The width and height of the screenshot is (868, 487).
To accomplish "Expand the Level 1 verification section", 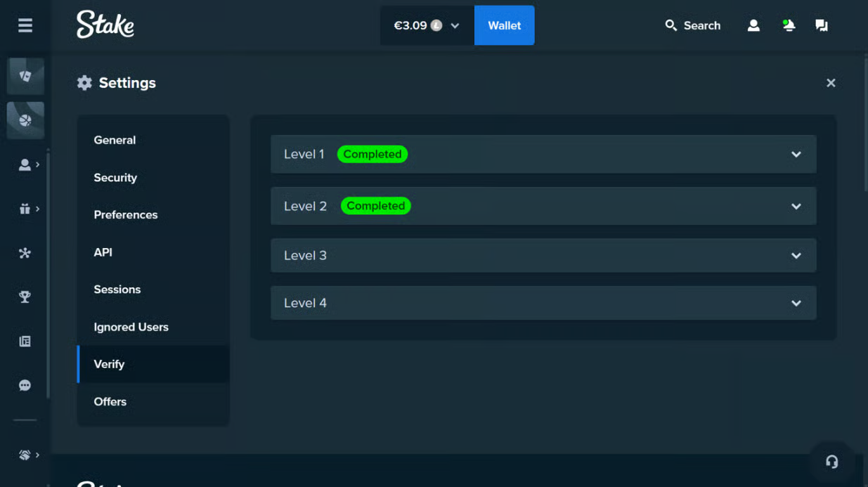I will (x=543, y=154).
